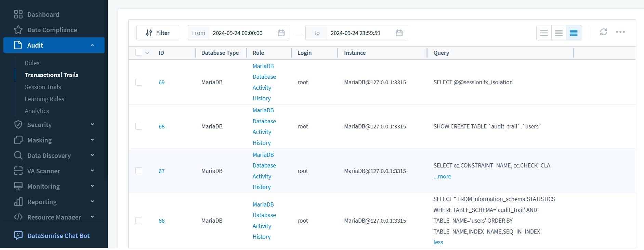Image resolution: width=644 pixels, height=250 pixels.
Task: Select Transactional Trails in sidebar
Action: (x=52, y=75)
